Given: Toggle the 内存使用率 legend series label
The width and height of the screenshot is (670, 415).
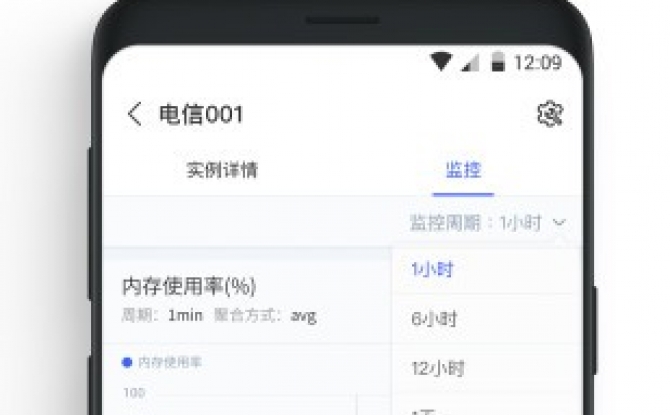Looking at the screenshot, I should coord(170,362).
